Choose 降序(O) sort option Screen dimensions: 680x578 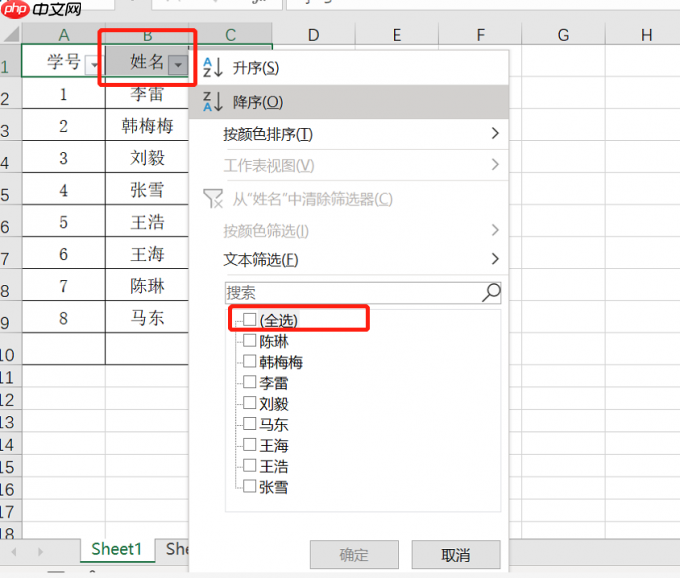click(x=349, y=102)
